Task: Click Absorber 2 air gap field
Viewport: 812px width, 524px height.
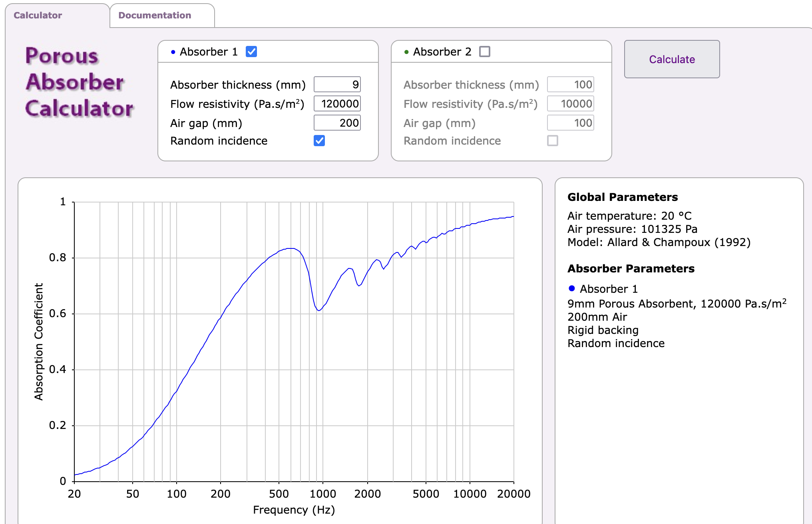Action: point(570,123)
